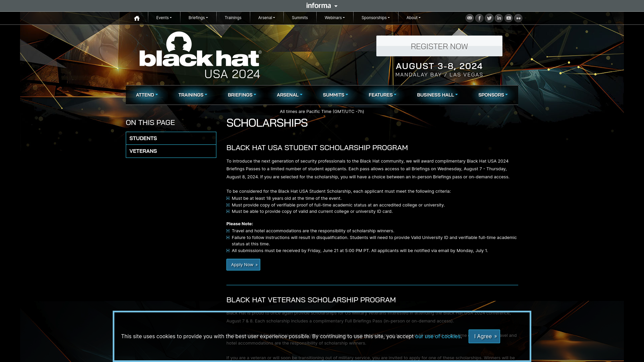644x362 pixels.
Task: Click the Black Hat USA Student Scholarship Program heading
Action: click(317, 147)
